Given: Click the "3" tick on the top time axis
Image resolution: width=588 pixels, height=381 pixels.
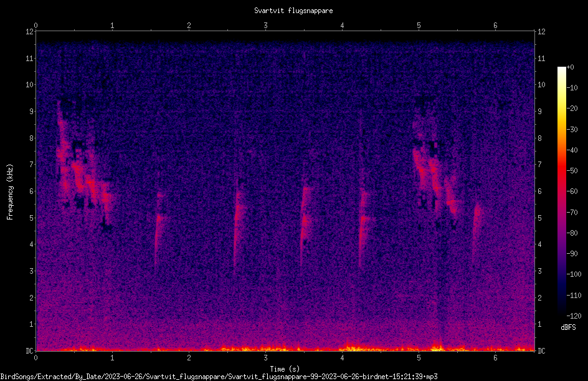Looking at the screenshot, I should coord(265,26).
